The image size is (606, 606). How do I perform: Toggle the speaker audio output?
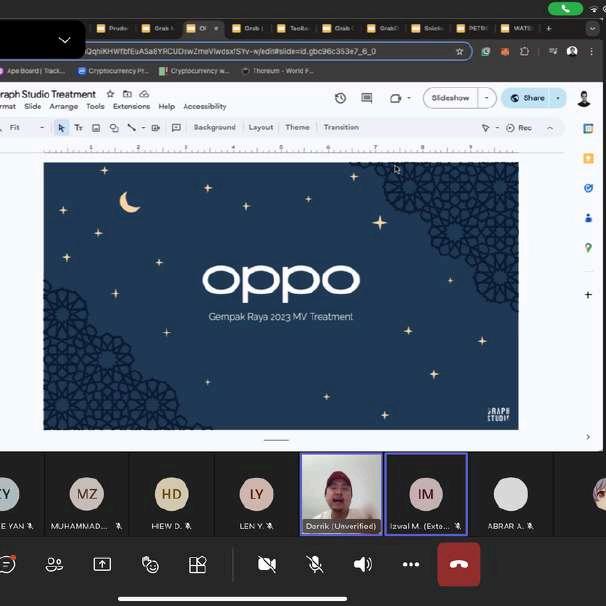coord(362,564)
